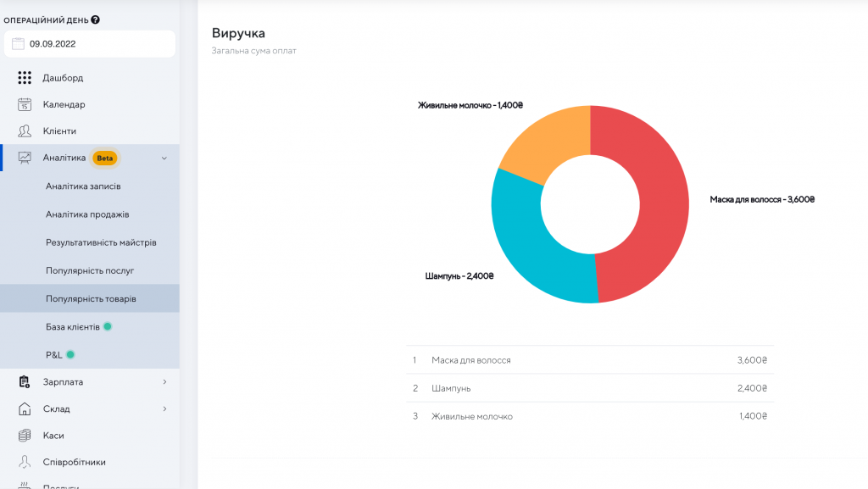Click the Employees (Співробітники) icon

pyautogui.click(x=25, y=463)
